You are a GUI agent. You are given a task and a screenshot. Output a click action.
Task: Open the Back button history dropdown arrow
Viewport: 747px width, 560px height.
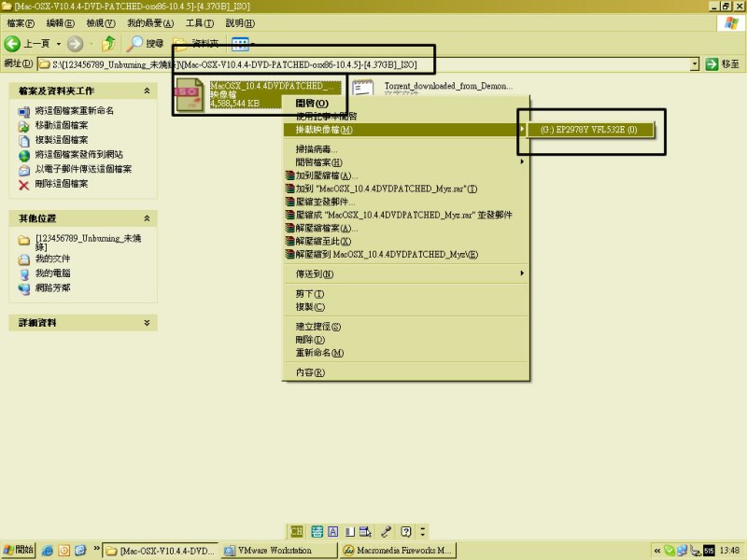[59, 44]
